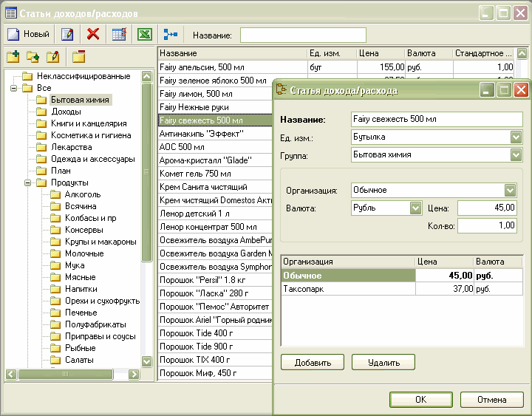Click the Цена input field

point(487,208)
